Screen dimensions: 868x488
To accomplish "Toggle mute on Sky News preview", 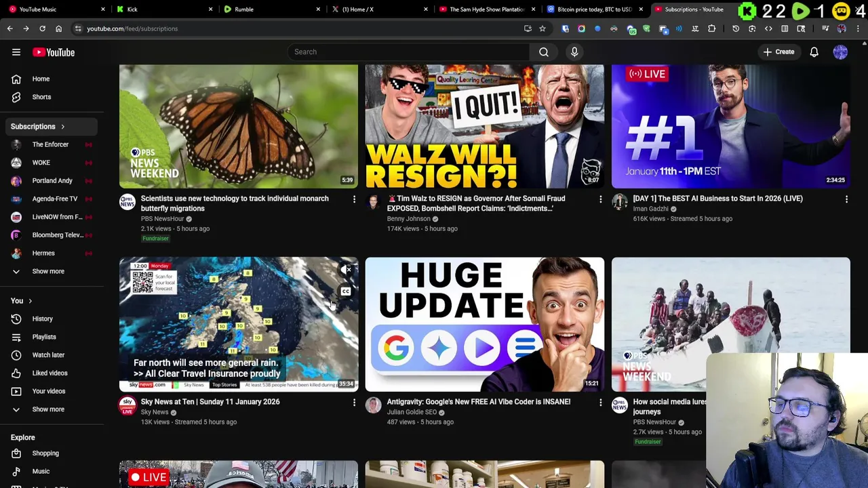I will coord(346,270).
